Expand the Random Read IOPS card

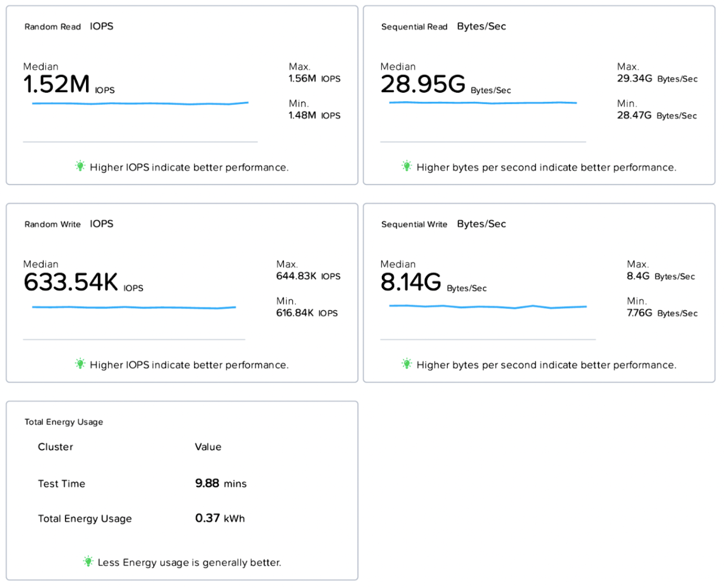(x=182, y=94)
